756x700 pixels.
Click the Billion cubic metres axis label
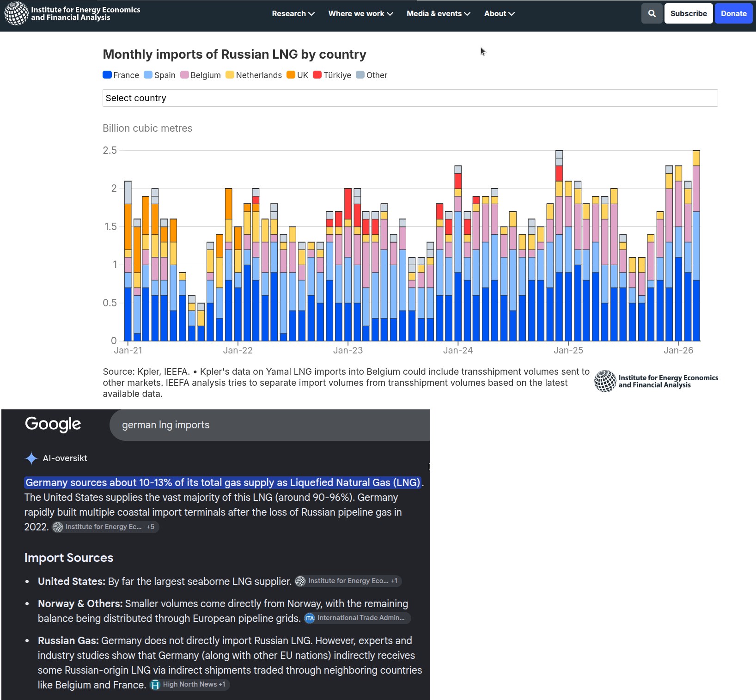(x=147, y=128)
